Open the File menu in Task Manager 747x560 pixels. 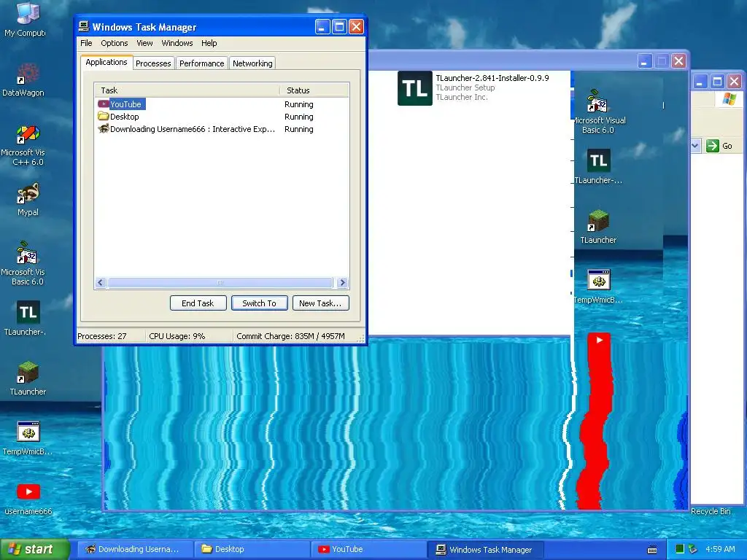tap(86, 43)
